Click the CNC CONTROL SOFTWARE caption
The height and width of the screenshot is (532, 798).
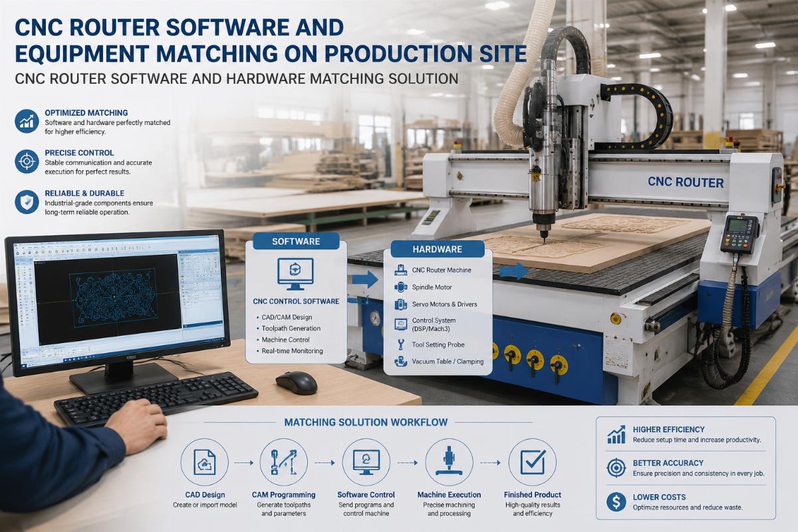pyautogui.click(x=296, y=301)
